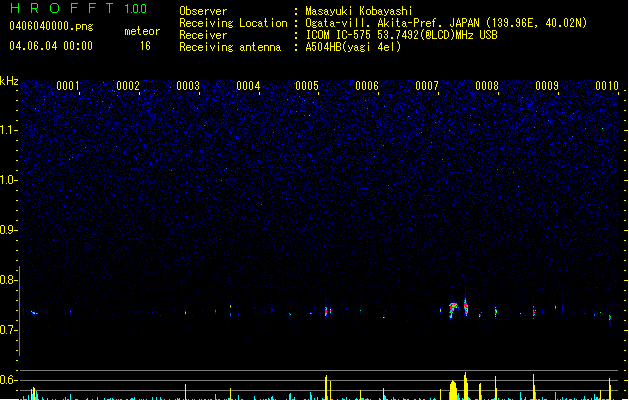Click the large meteor echo after marker 0007
The width and height of the screenshot is (629, 400).
click(x=453, y=310)
